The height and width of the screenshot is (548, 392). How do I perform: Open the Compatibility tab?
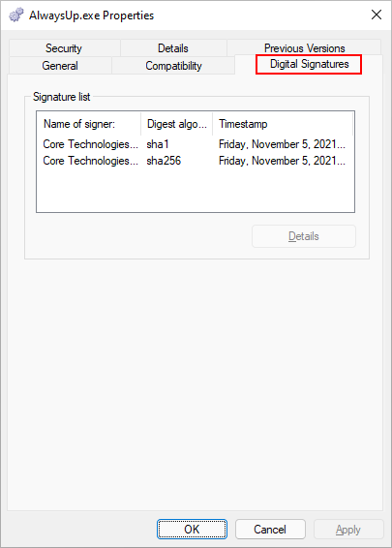173,66
